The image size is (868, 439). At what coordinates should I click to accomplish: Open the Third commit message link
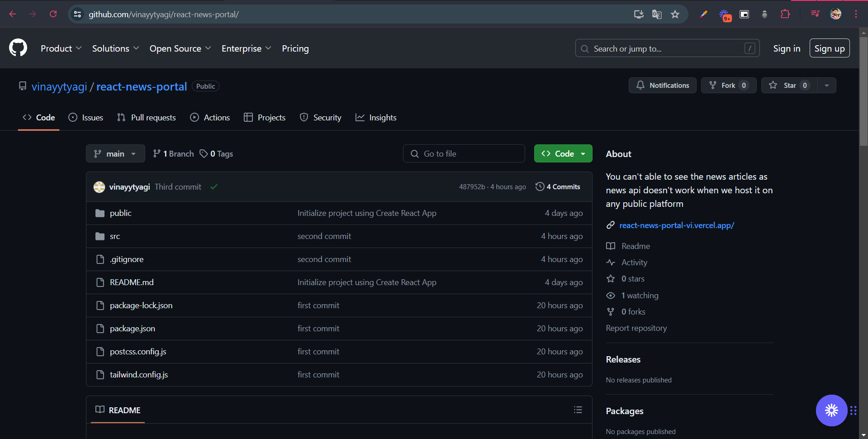[178, 186]
